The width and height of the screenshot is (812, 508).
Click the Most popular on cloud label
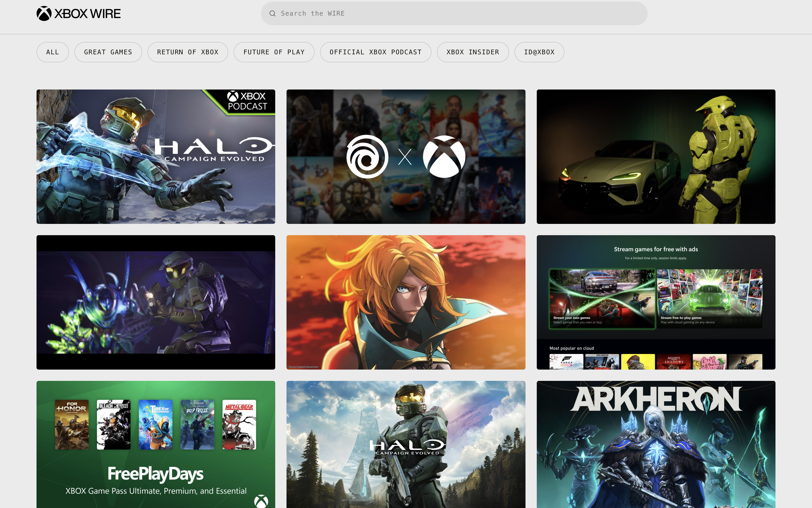click(572, 348)
